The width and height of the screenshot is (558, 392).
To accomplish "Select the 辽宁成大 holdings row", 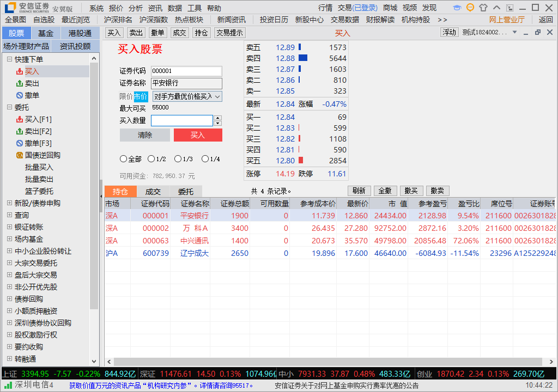I will click(330, 253).
